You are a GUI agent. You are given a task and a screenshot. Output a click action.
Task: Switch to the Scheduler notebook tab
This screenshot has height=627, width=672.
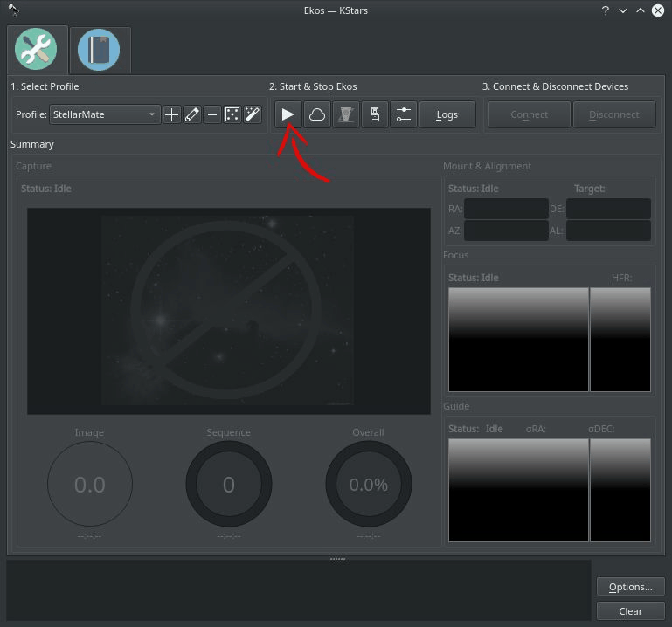tap(99, 50)
